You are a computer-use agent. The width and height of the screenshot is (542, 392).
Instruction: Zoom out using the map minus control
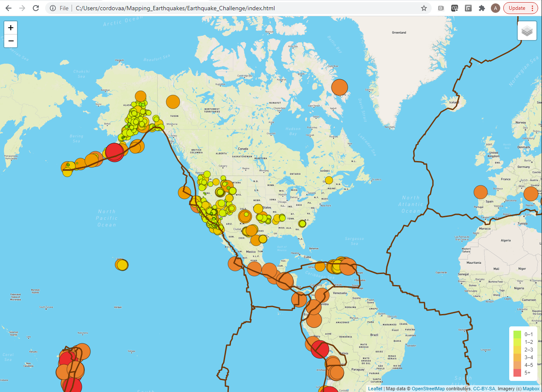coord(10,40)
